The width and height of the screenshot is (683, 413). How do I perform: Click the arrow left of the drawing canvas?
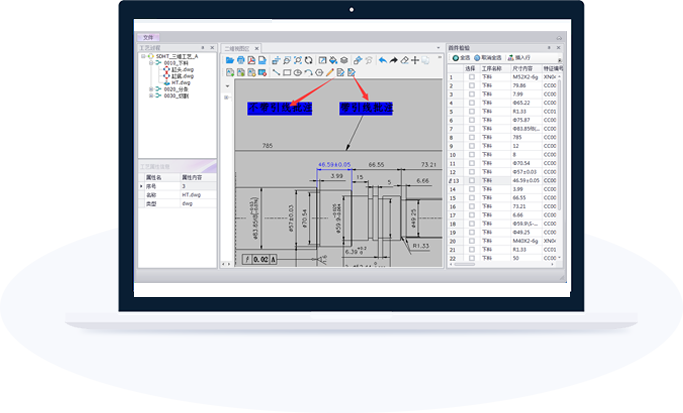pyautogui.click(x=227, y=86)
